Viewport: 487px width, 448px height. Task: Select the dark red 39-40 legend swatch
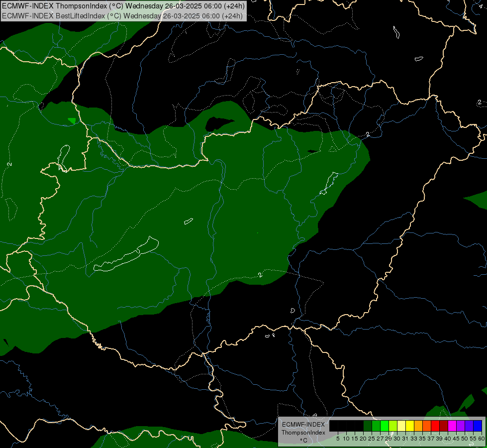[x=444, y=426]
